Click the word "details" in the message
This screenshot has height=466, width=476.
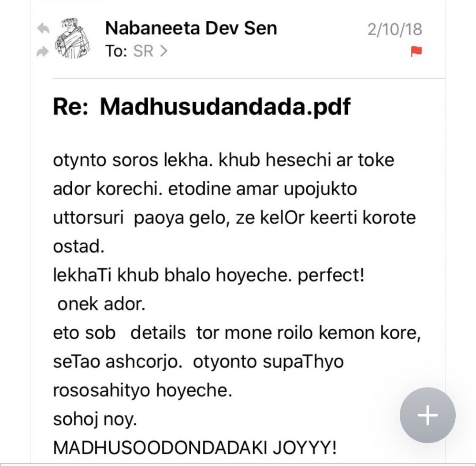click(x=158, y=333)
